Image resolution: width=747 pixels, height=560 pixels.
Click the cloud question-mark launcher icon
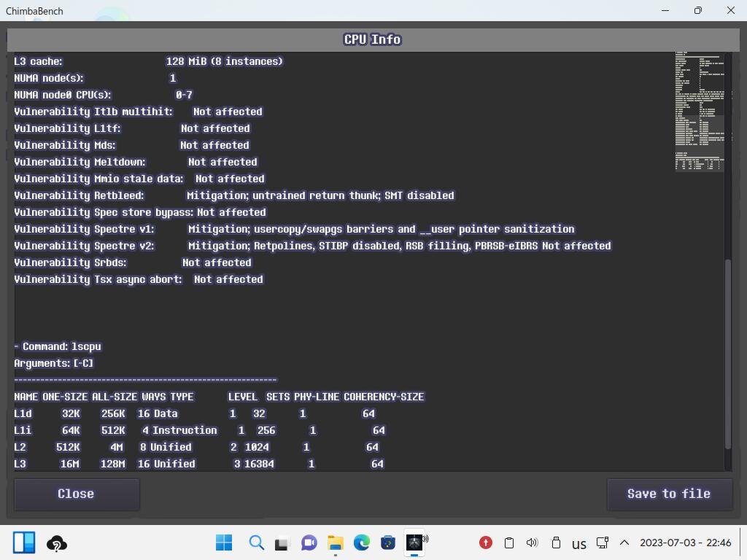click(56, 543)
